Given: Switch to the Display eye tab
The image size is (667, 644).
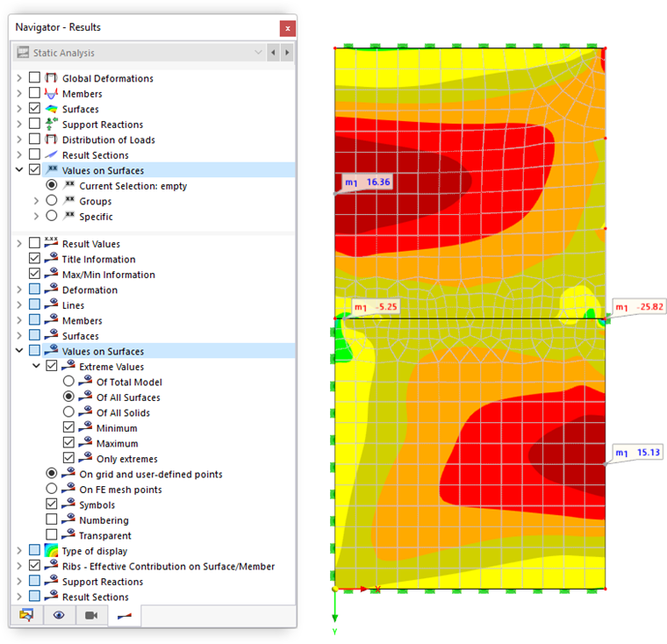Looking at the screenshot, I should coord(59,615).
